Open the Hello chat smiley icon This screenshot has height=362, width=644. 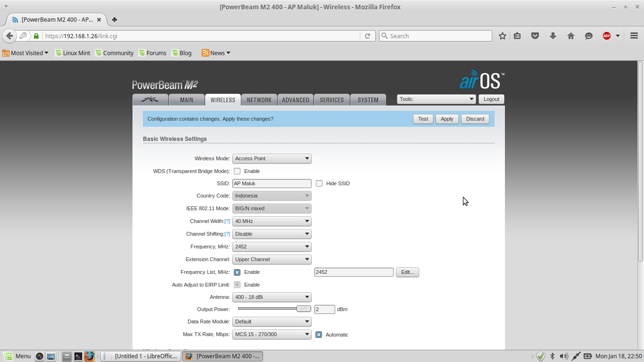coord(589,36)
